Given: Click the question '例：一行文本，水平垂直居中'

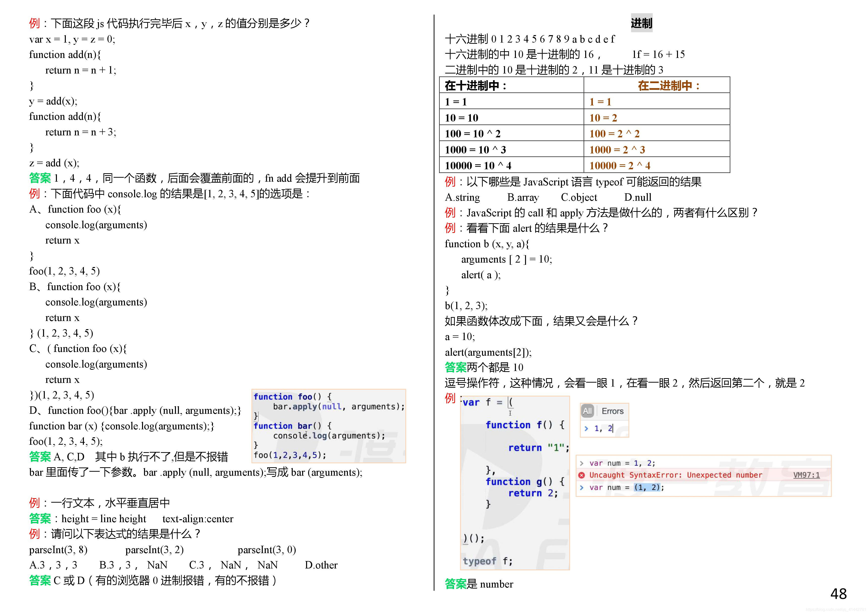Looking at the screenshot, I should [x=99, y=503].
